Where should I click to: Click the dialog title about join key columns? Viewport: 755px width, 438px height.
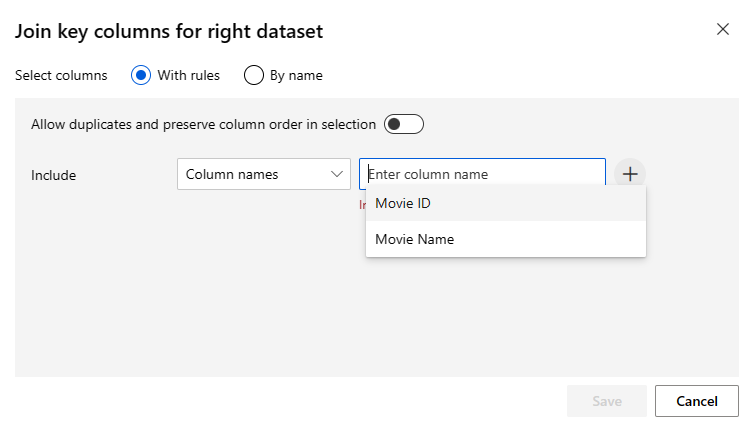(x=168, y=31)
